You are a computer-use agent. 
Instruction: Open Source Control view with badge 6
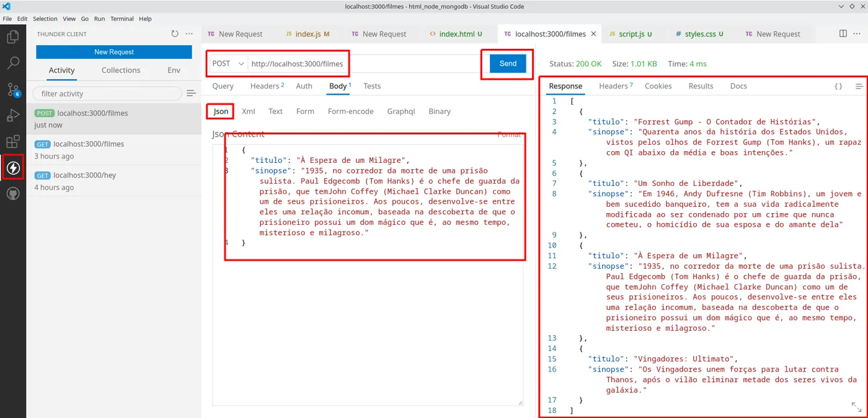coord(12,90)
